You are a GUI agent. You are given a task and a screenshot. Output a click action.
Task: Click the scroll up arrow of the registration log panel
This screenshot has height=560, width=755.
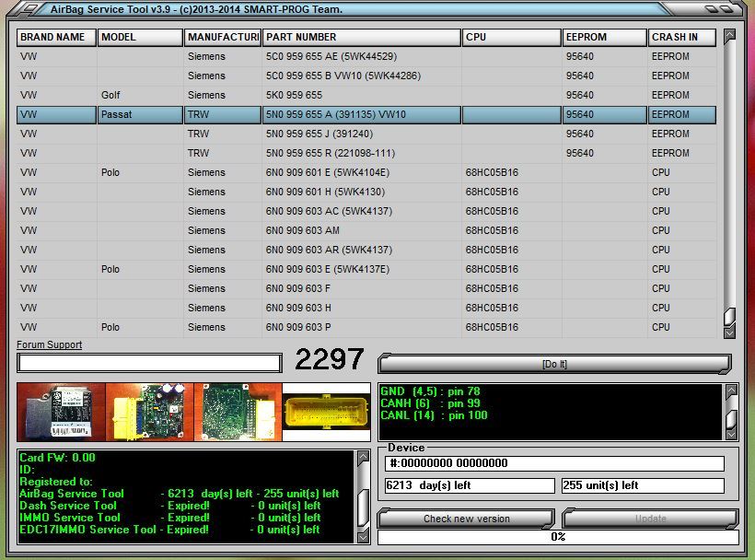[364, 458]
